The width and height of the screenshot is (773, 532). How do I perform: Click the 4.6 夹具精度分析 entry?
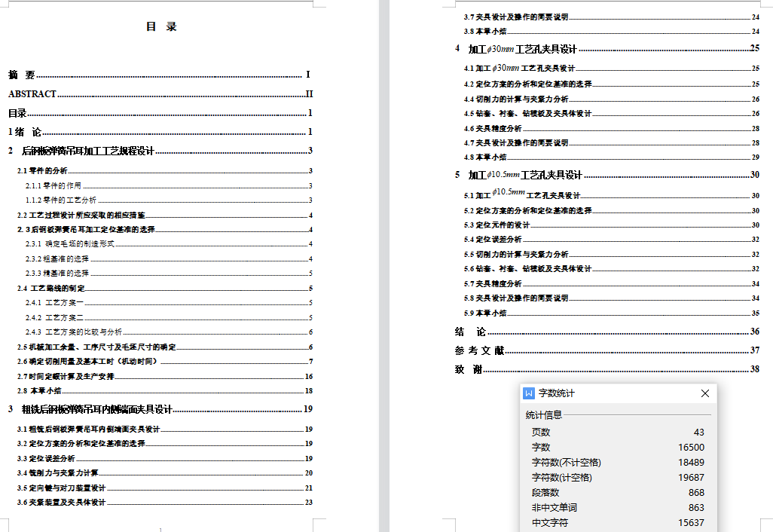pos(611,128)
